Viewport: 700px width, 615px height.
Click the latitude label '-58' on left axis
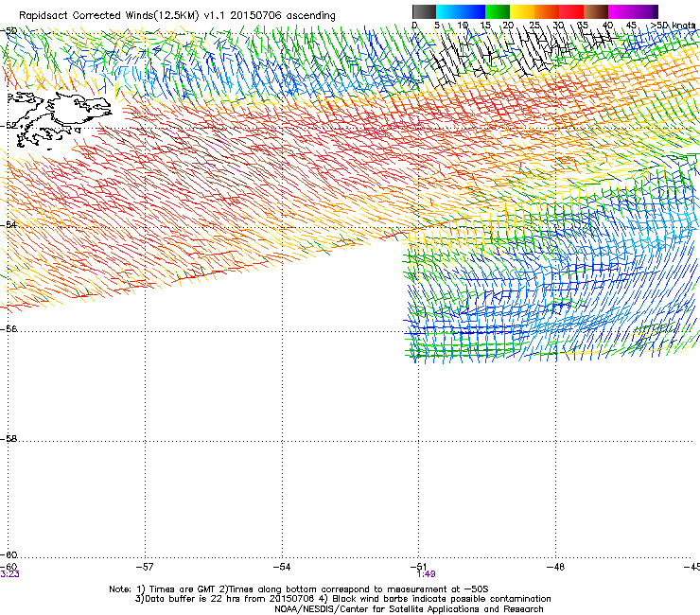point(9,439)
